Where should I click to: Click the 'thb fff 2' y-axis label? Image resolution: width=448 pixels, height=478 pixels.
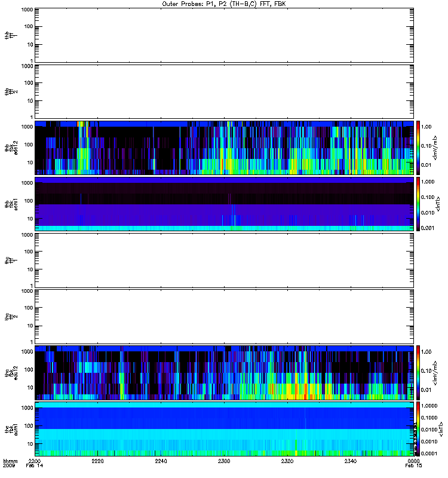coord(11,92)
